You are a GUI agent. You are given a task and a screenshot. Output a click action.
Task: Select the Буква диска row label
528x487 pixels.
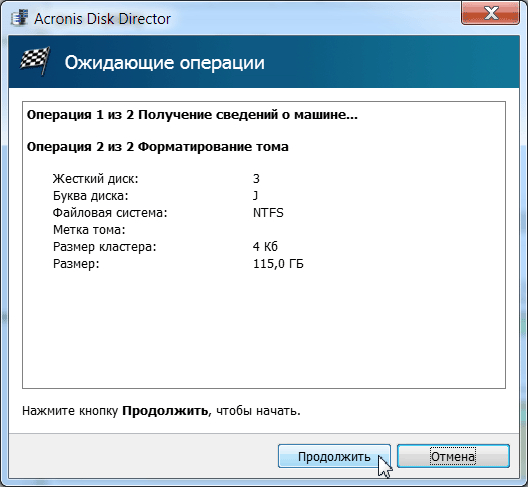91,196
